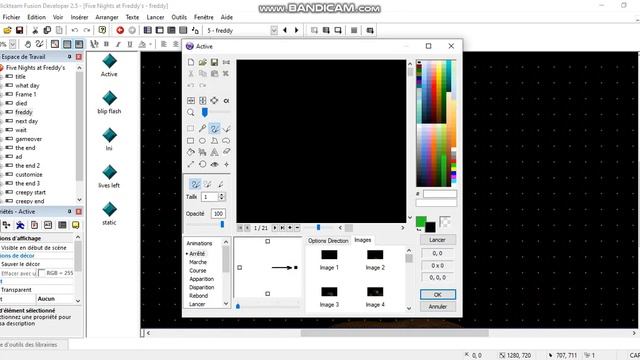
Task: Select the line drawing tool
Action: coord(227,129)
